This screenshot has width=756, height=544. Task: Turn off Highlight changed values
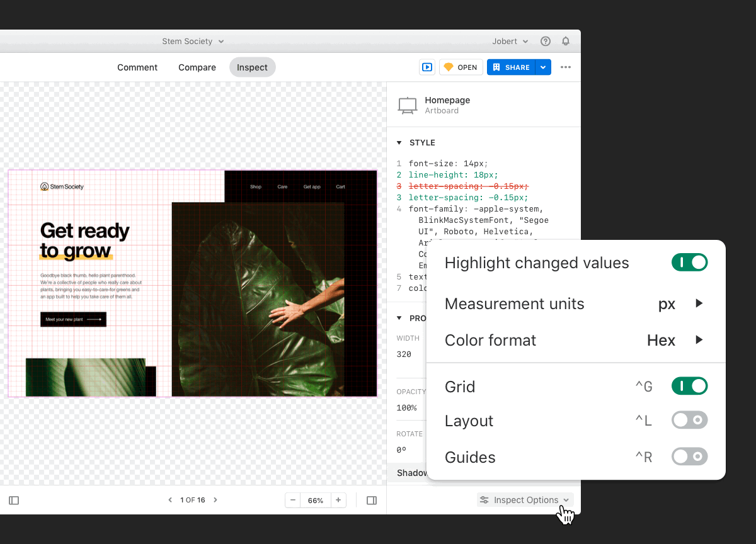690,263
